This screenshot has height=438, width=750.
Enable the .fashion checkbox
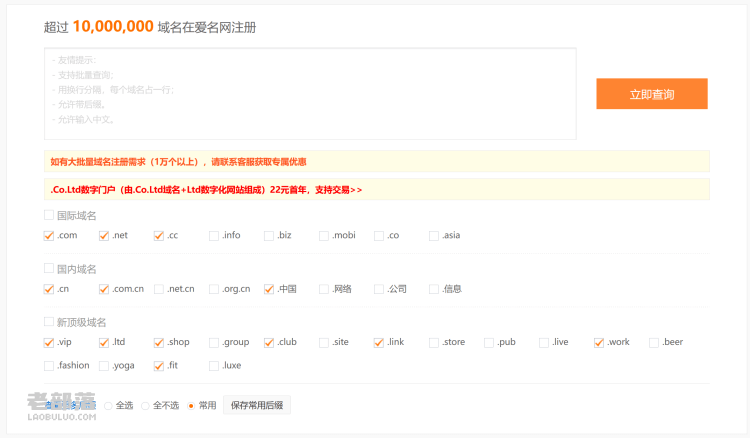tap(49, 366)
